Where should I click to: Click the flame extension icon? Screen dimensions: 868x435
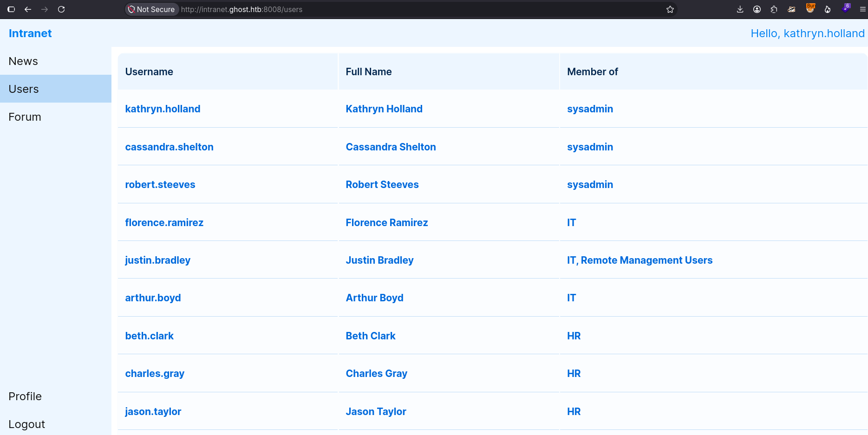coord(828,9)
